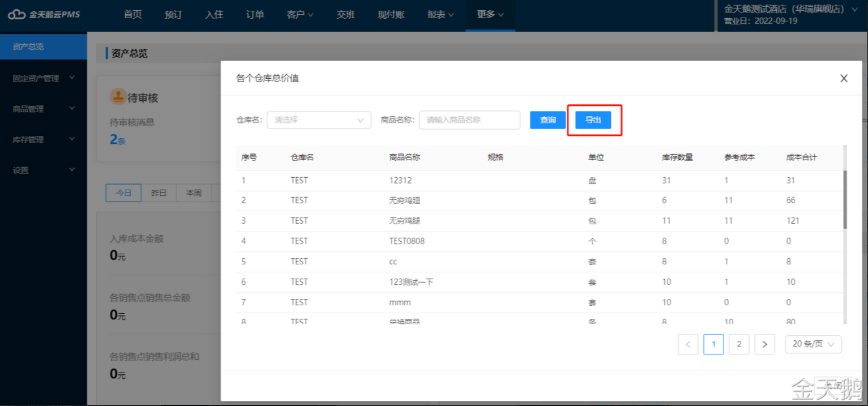Click the cc product cell
Screen dimensions: 868x406
(393, 262)
